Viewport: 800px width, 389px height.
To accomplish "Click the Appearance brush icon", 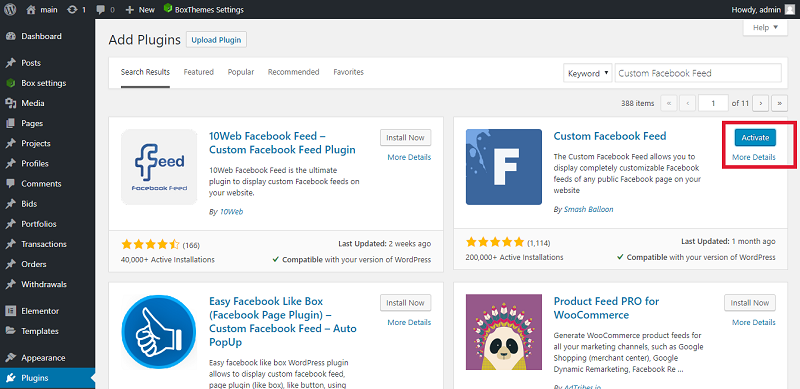I will pyautogui.click(x=10, y=358).
